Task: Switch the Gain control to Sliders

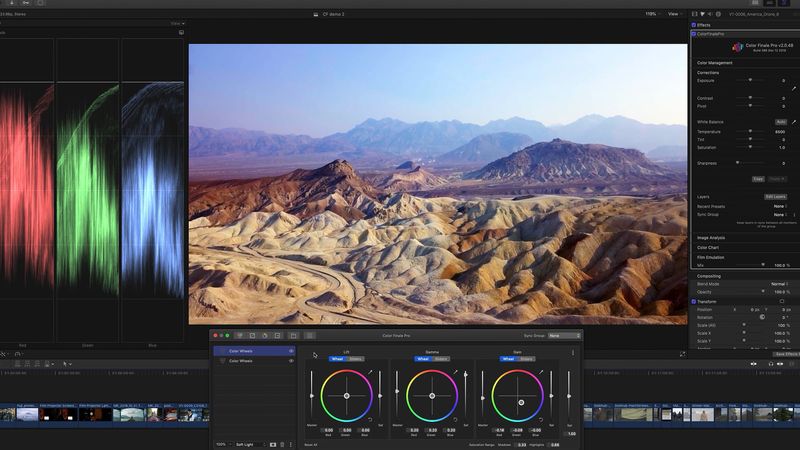Action: [x=526, y=358]
